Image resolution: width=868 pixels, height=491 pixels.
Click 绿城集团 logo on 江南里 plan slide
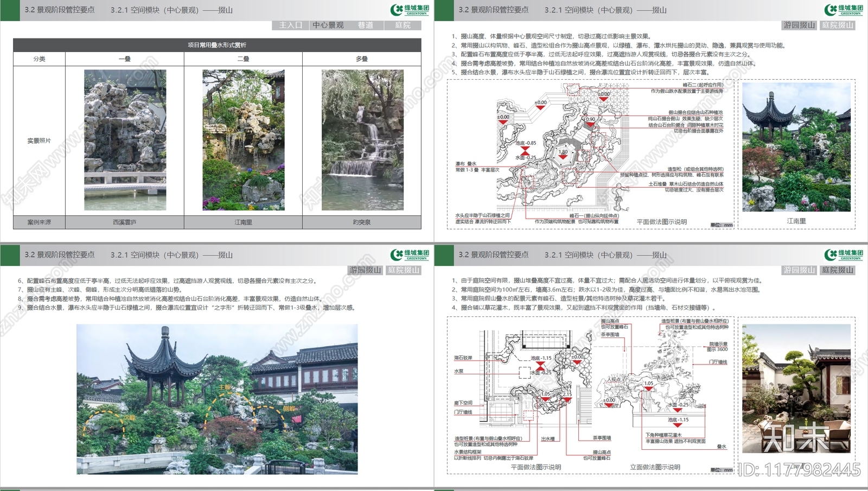click(844, 10)
